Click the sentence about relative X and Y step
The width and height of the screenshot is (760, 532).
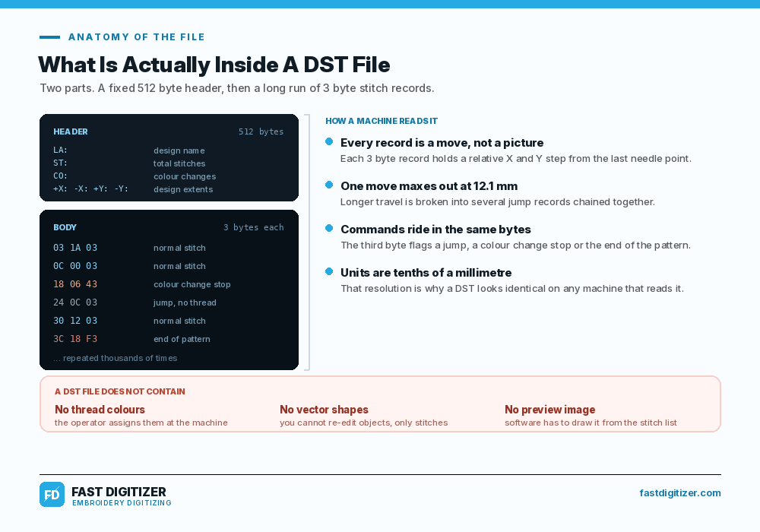(x=516, y=158)
